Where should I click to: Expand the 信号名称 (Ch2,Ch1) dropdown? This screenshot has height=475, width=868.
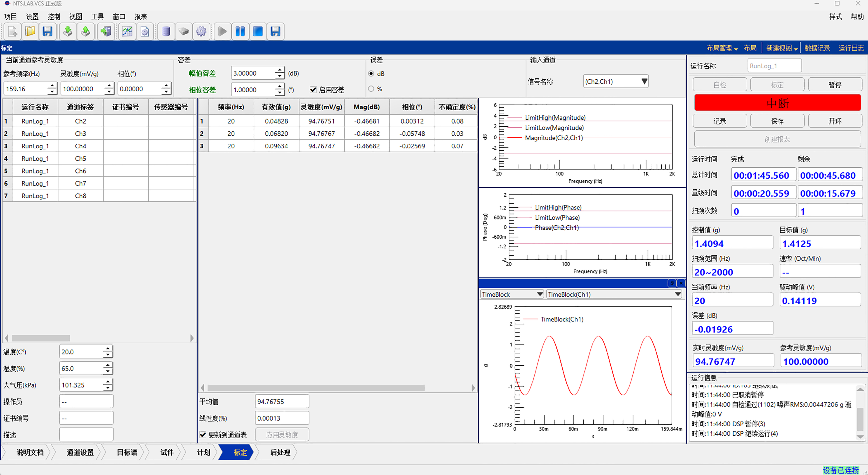pyautogui.click(x=644, y=81)
